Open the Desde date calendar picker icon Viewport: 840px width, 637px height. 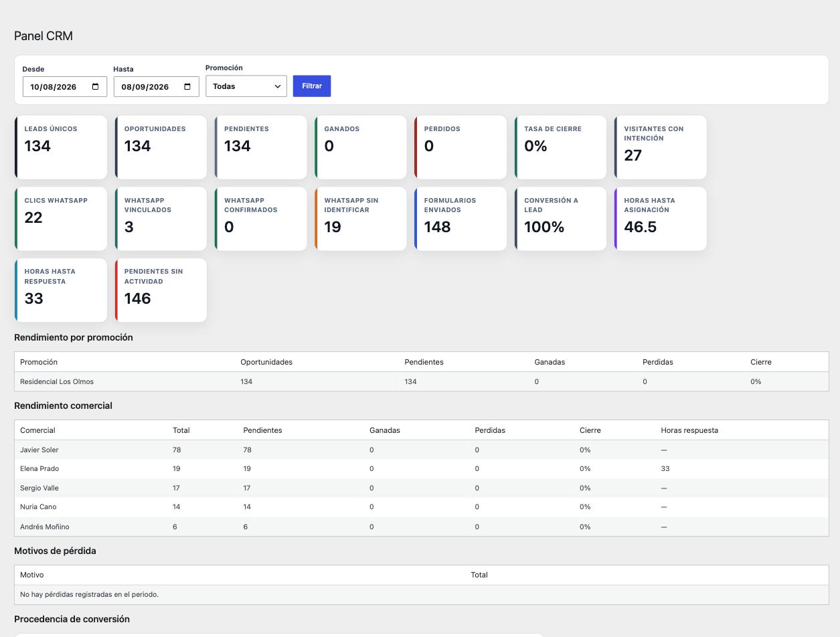click(x=95, y=86)
